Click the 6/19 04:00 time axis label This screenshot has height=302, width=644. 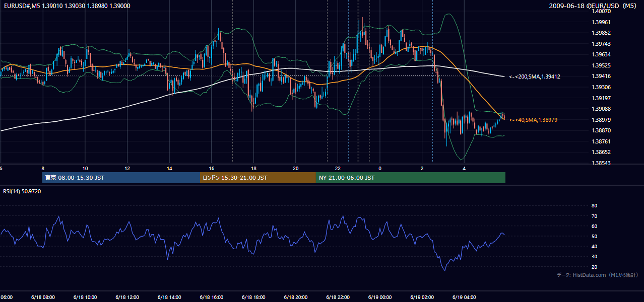point(464,297)
